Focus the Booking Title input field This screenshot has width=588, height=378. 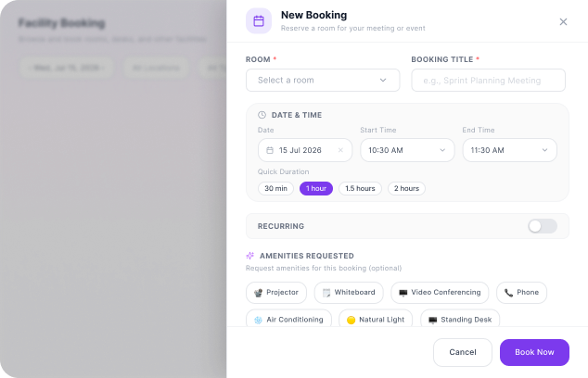pyautogui.click(x=488, y=81)
